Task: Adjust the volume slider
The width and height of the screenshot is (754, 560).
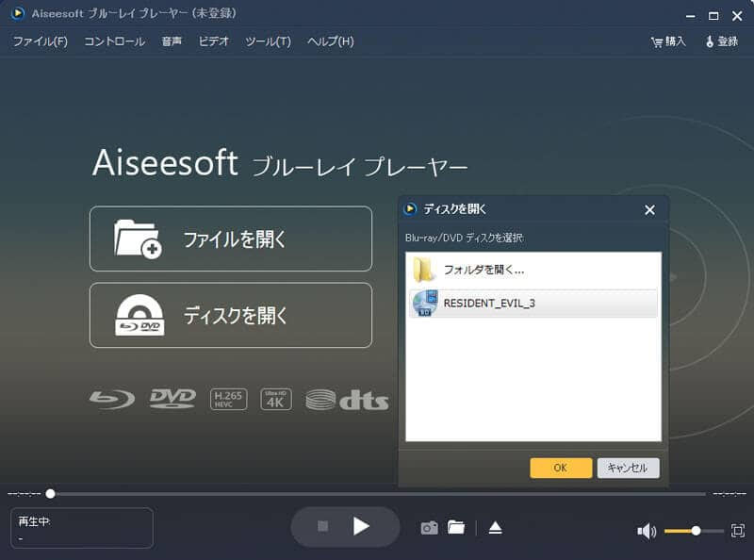Action: (x=696, y=531)
